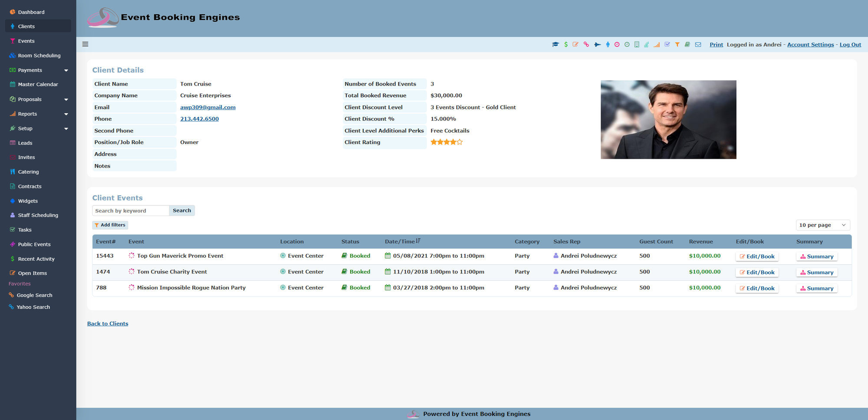868x420 pixels.
Task: Click Edit/Book for Tom Cruise Charity Event
Action: click(757, 272)
